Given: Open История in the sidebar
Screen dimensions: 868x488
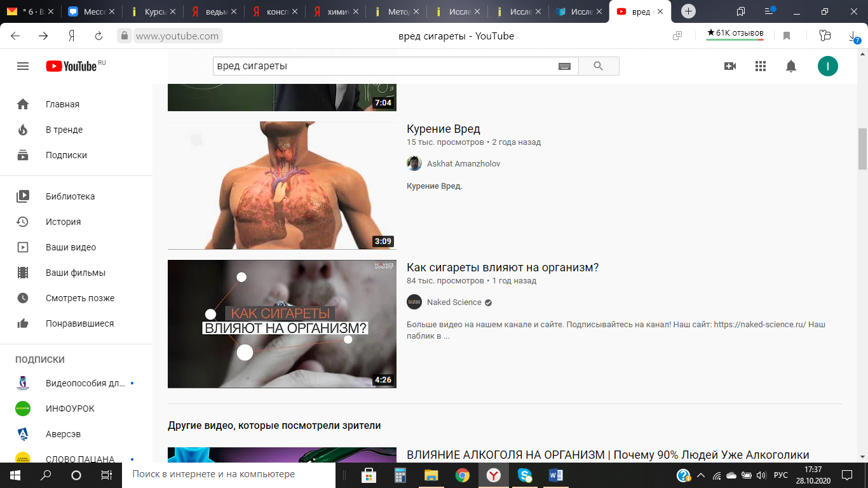Looking at the screenshot, I should pyautogui.click(x=63, y=222).
